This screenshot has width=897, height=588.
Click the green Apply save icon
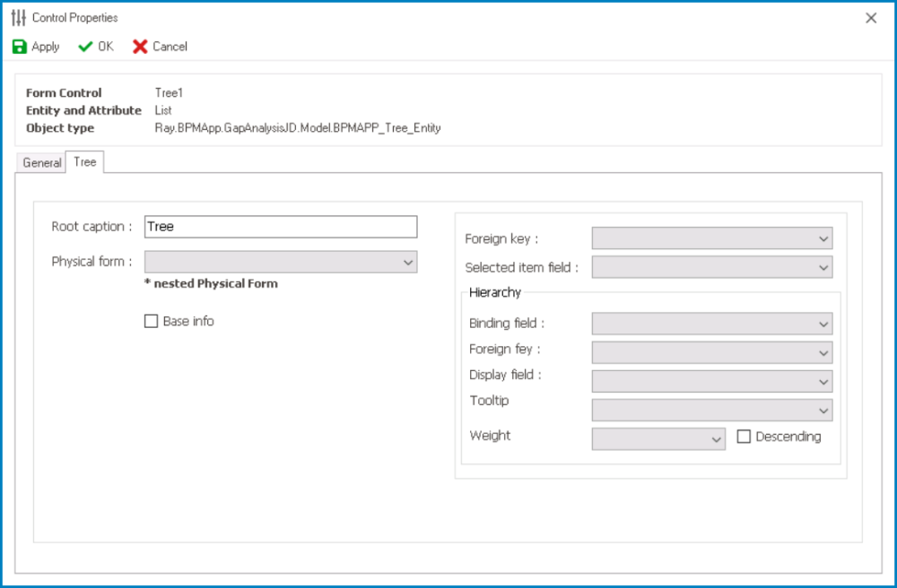tap(20, 47)
